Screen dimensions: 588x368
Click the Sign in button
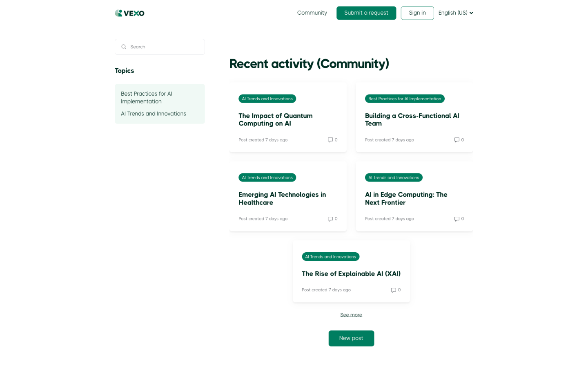(417, 13)
